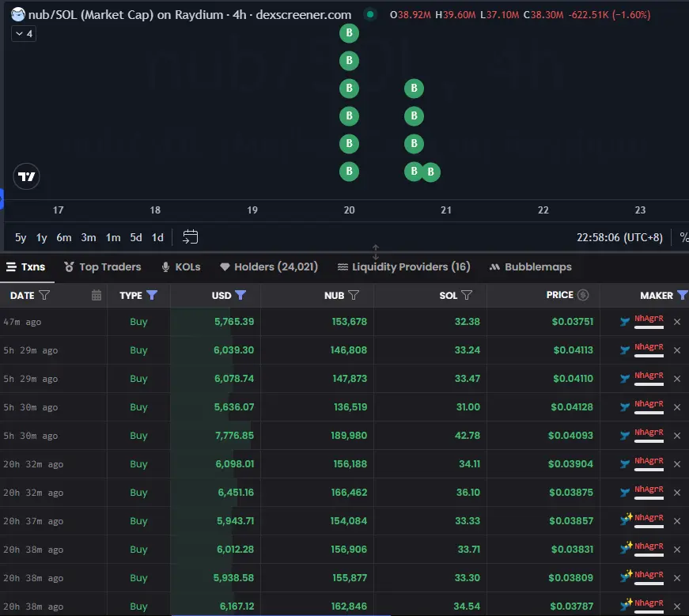Click the USD value 6,451.16
The height and width of the screenshot is (616, 689).
click(x=236, y=493)
